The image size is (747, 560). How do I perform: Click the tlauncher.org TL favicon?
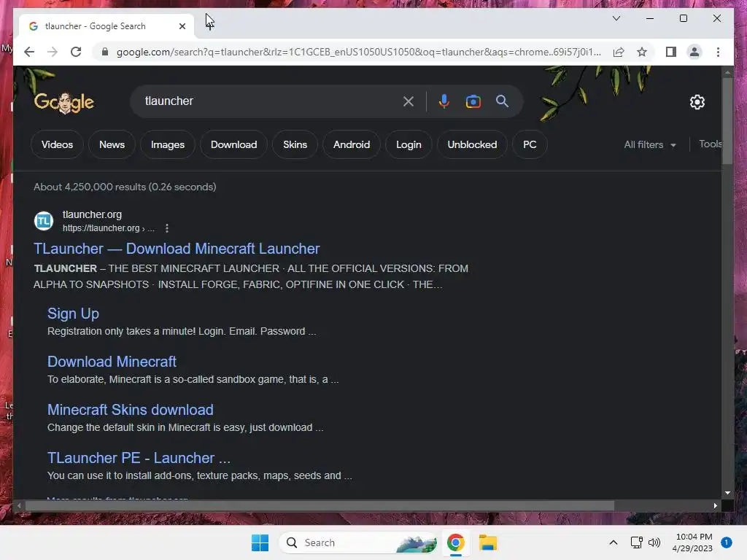[44, 221]
